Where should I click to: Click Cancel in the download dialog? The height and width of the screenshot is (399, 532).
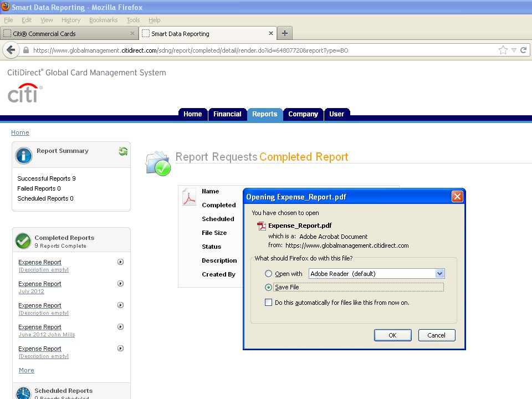[436, 335]
